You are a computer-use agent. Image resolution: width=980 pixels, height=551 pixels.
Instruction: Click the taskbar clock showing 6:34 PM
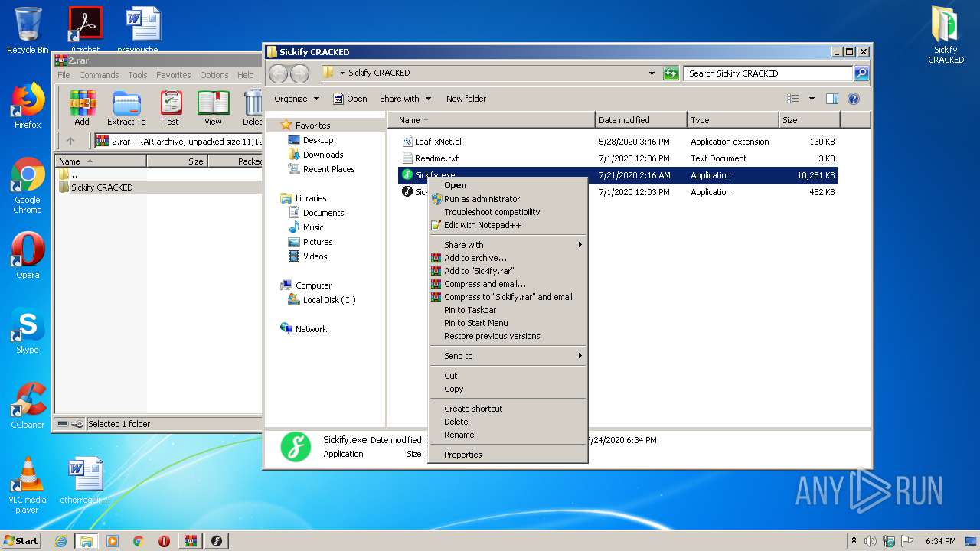(x=941, y=541)
